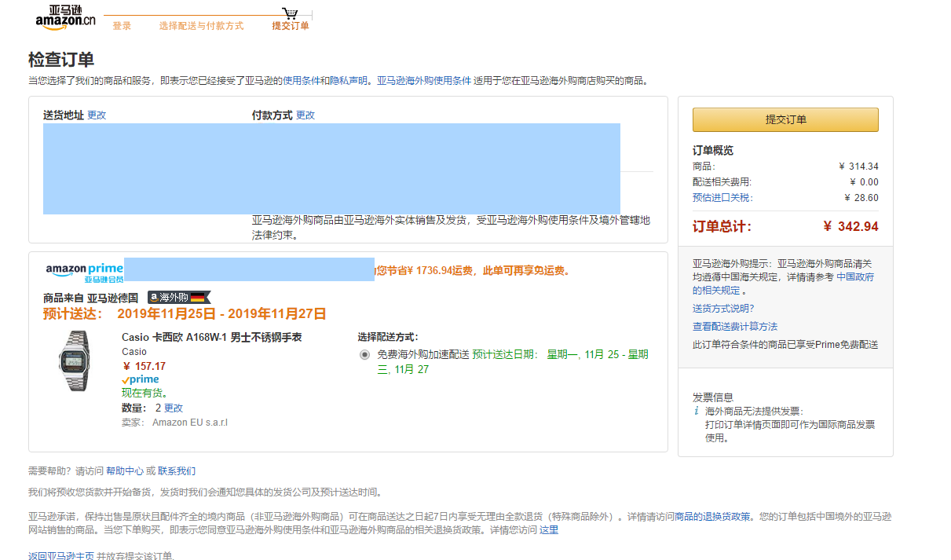Image resolution: width=951 pixels, height=560 pixels.
Task: Open the 使用条件 link
Action: (302, 80)
